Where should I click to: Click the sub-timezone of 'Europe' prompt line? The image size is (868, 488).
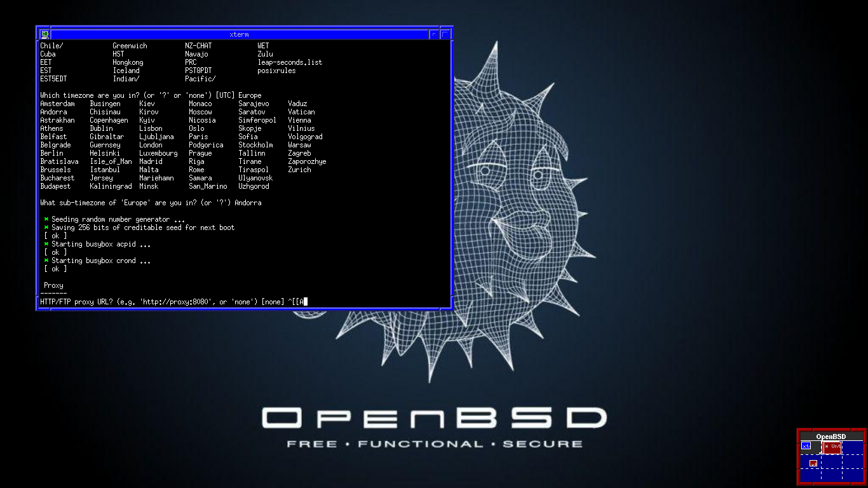pos(151,203)
